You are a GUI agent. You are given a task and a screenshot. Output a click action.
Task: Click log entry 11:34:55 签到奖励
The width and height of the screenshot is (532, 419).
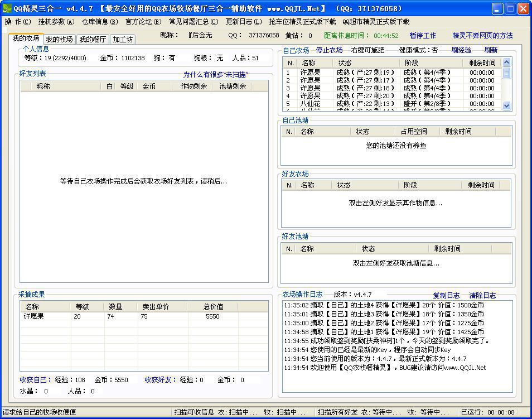387,340
